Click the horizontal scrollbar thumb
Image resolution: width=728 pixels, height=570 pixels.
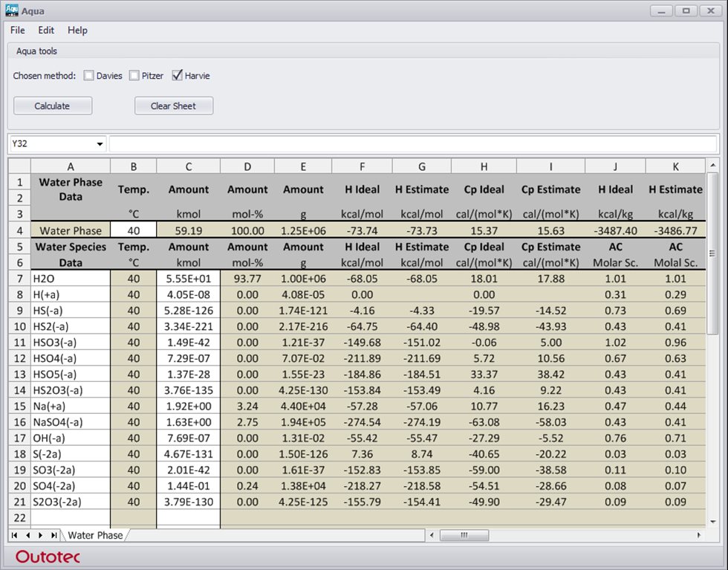click(464, 535)
